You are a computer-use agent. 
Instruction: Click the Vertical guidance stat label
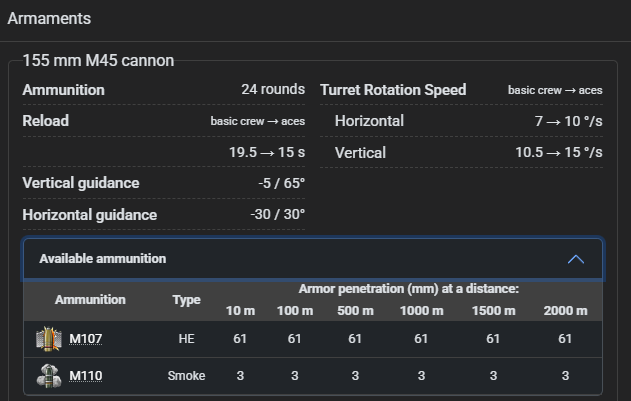tap(81, 183)
